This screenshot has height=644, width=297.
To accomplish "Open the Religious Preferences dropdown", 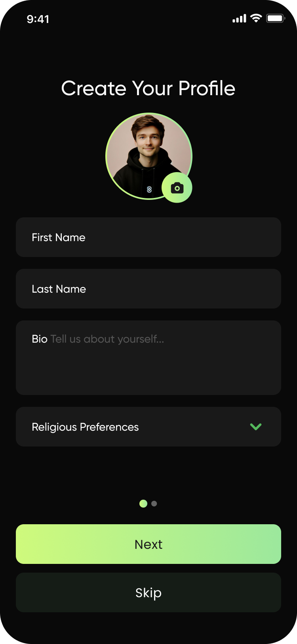I will click(148, 427).
